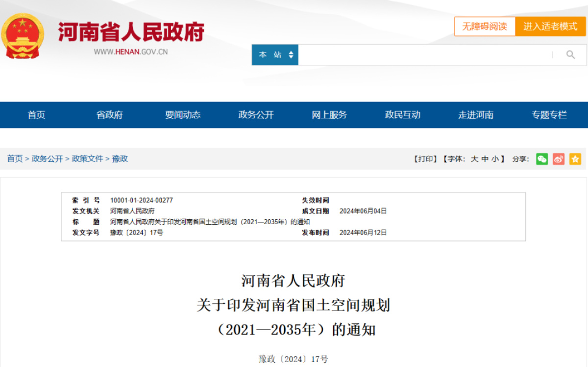Click the 发文机关 value 河南省人民政府

(x=132, y=211)
